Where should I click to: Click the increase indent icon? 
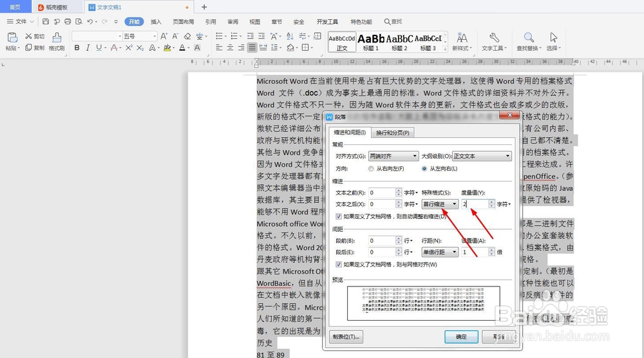click(x=261, y=36)
